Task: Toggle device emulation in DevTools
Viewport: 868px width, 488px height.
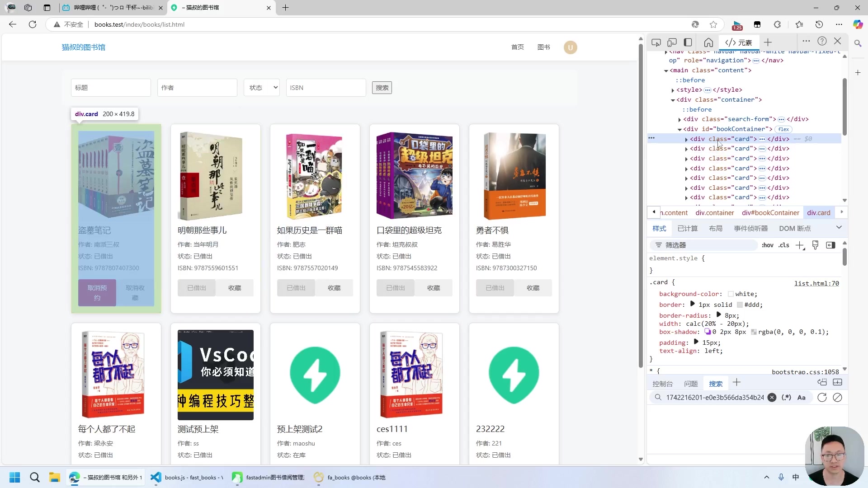Action: (672, 42)
